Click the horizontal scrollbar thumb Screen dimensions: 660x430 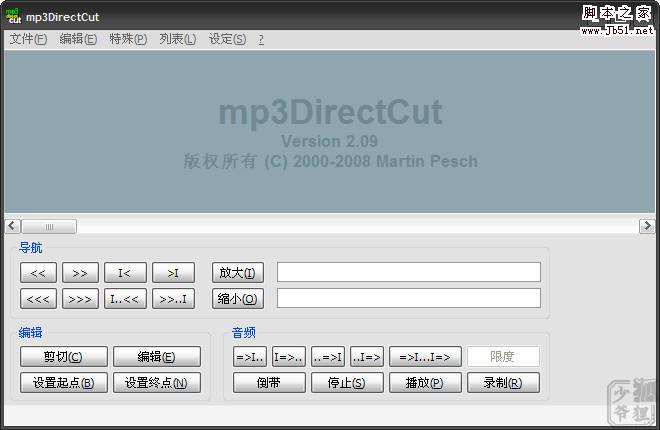tap(49, 226)
